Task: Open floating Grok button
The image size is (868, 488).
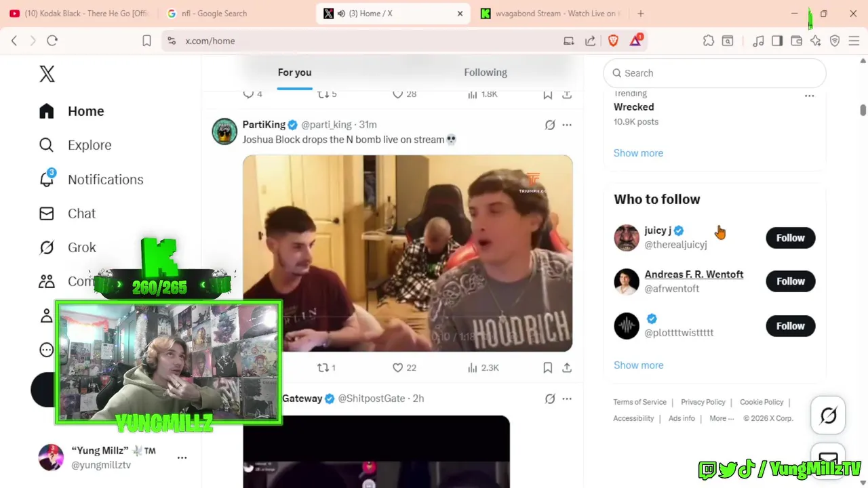Action: 828,415
